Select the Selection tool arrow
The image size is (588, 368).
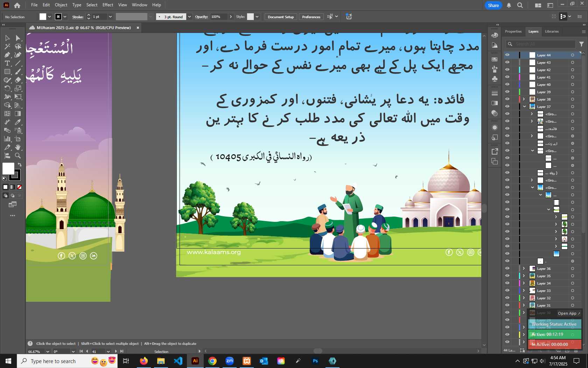(x=7, y=38)
